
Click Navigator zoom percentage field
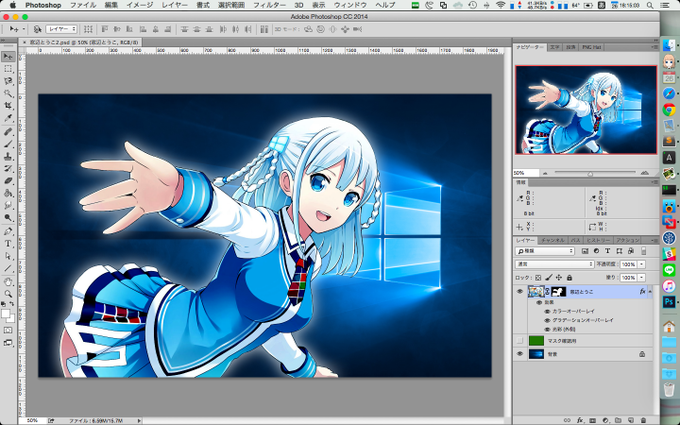pyautogui.click(x=526, y=173)
